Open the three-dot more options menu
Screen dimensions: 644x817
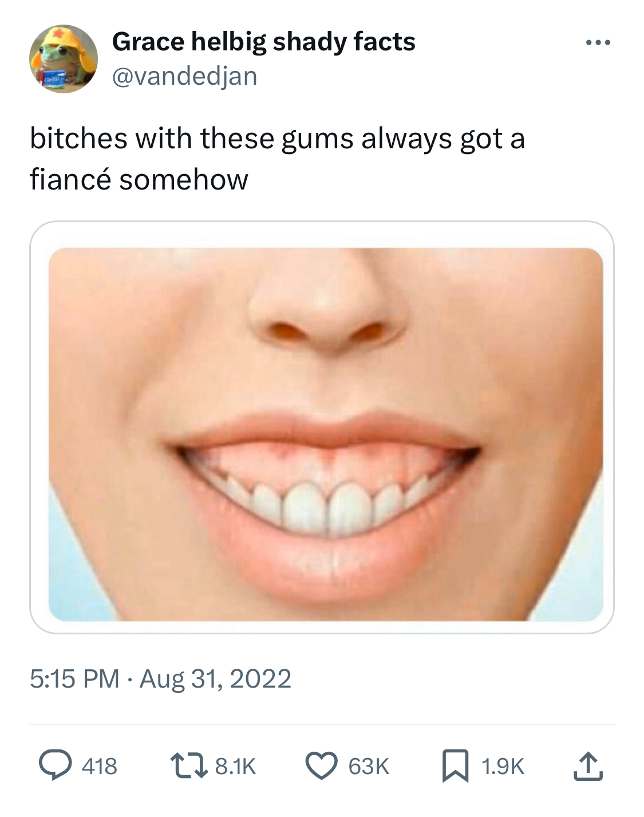pyautogui.click(x=598, y=42)
